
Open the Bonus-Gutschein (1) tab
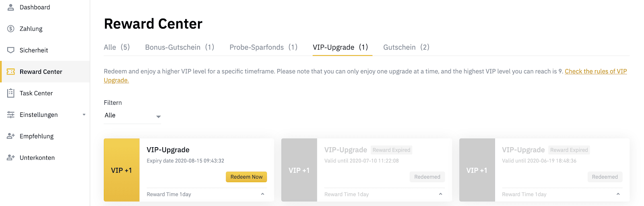coord(180,47)
